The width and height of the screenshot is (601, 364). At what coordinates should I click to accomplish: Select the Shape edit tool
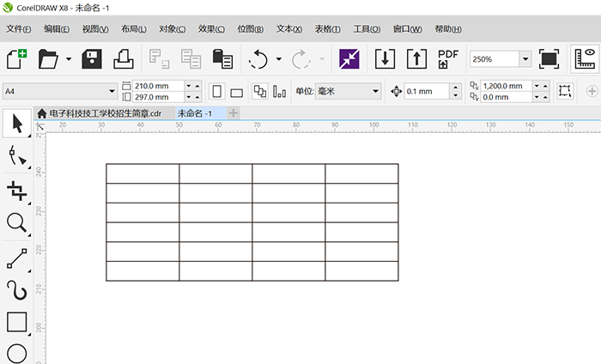point(16,155)
